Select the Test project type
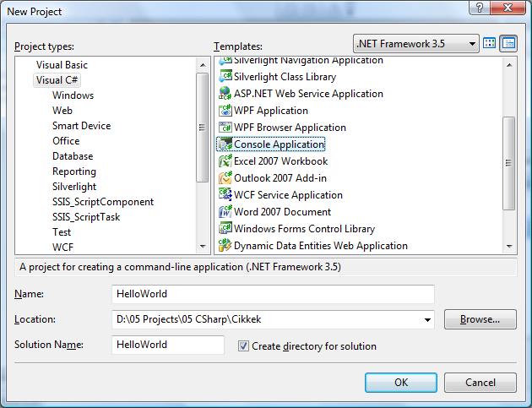Screen dimensions: 532x408 pyautogui.click(x=62, y=232)
